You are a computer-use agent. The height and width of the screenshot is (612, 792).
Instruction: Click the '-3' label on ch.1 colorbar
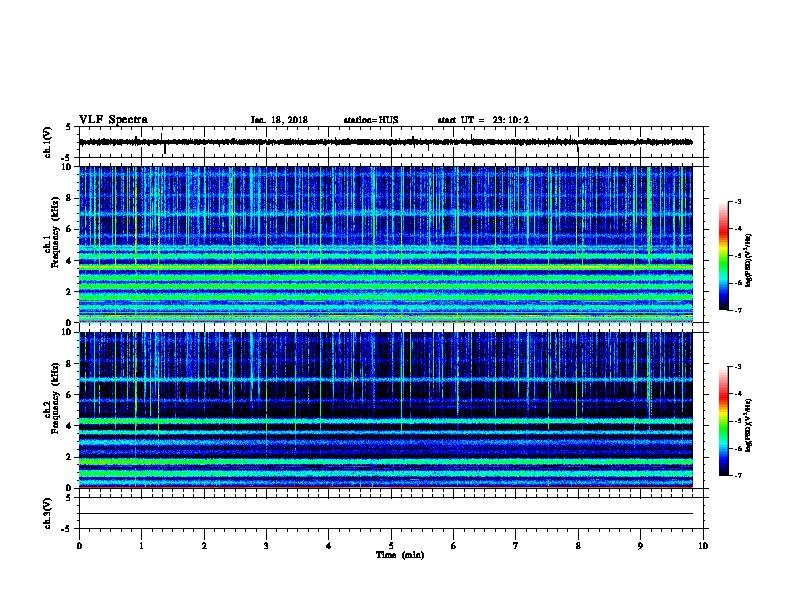(x=737, y=201)
